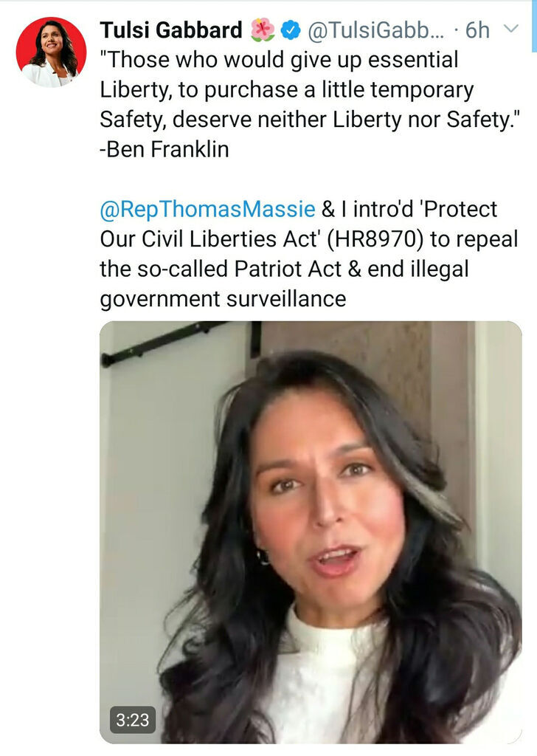Click the line "Those who would give up essential"
The image size is (537, 756).
coord(279,60)
